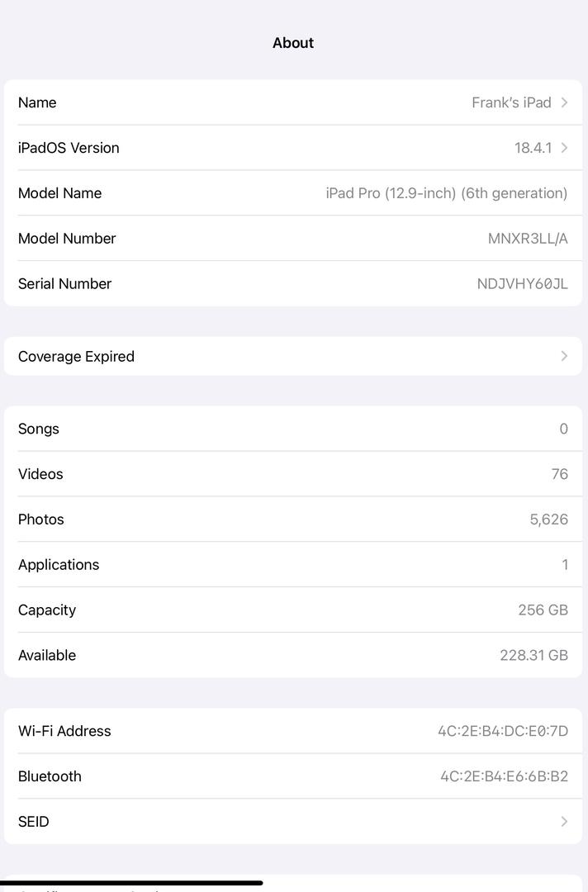Open Coverage Expired details chevron
This screenshot has height=892, width=588.
tap(565, 356)
